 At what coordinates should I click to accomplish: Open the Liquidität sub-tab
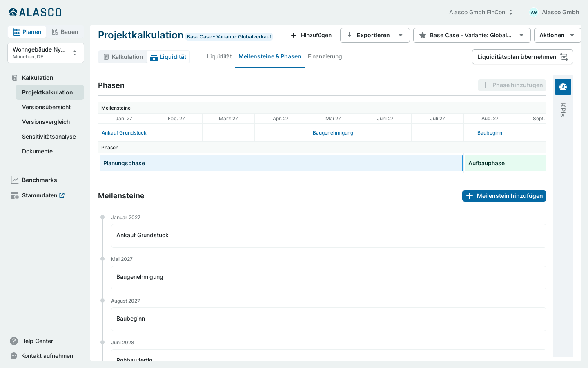click(x=219, y=56)
